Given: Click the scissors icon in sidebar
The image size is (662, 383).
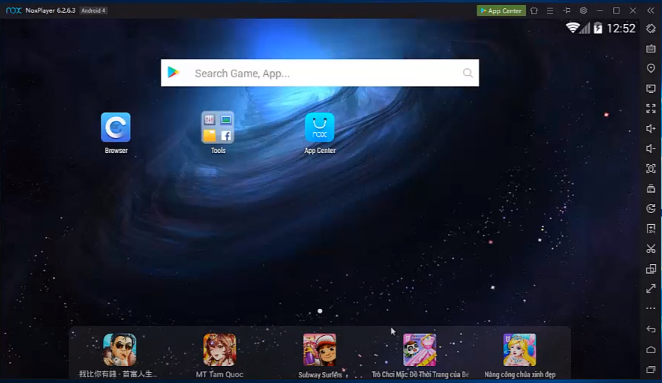Looking at the screenshot, I should pyautogui.click(x=651, y=249).
